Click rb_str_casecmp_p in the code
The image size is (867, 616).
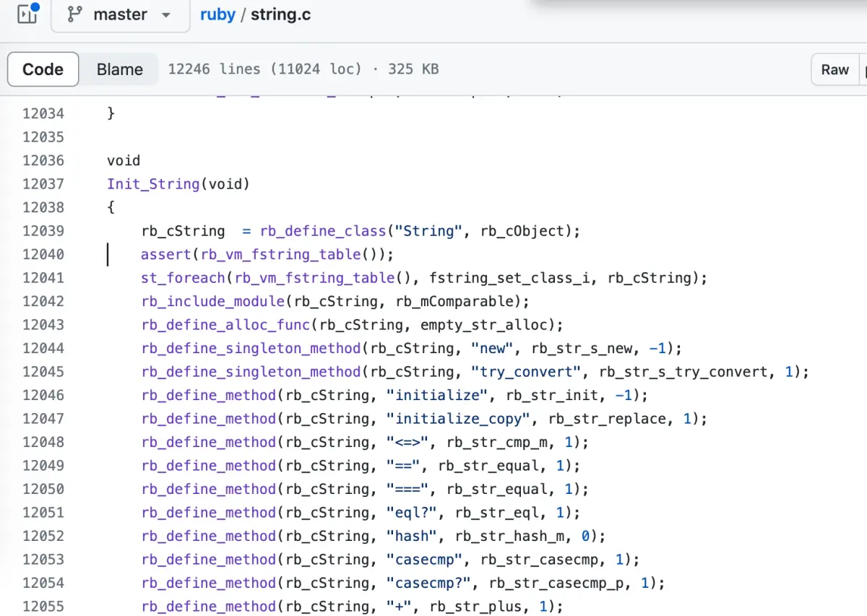coord(556,583)
